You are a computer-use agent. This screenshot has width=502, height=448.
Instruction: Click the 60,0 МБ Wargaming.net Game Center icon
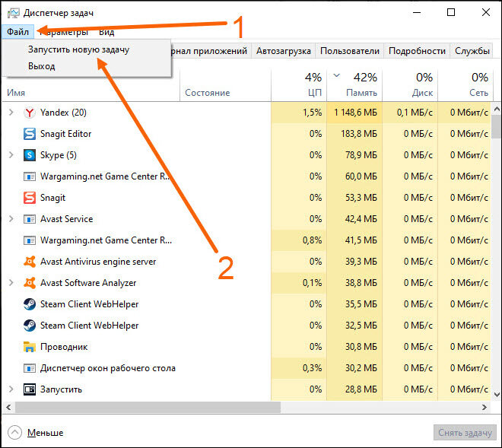[30, 176]
